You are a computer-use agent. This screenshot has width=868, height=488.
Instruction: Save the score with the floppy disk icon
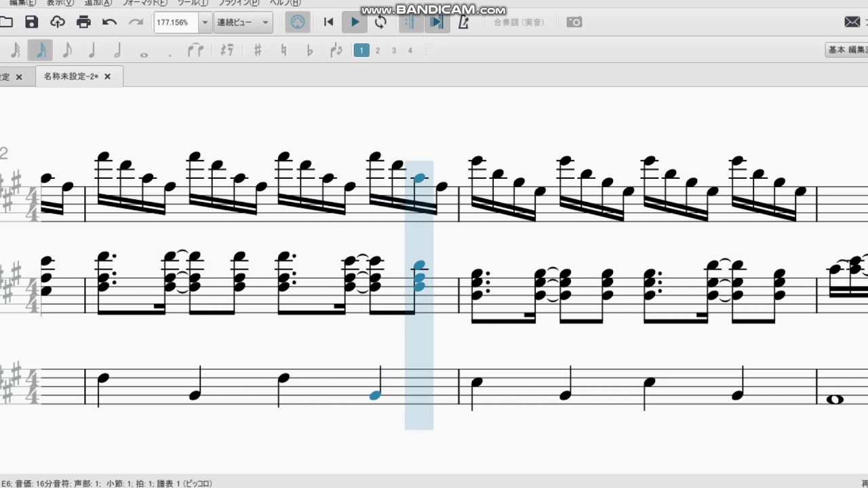tap(31, 22)
